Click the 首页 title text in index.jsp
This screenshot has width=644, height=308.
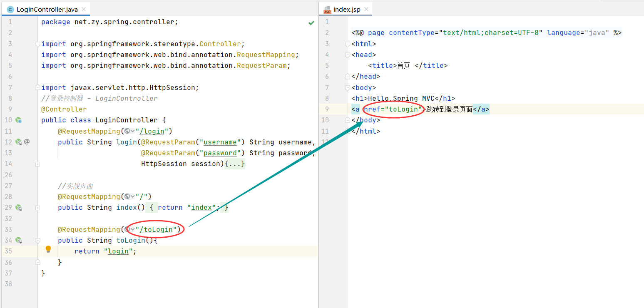[403, 65]
